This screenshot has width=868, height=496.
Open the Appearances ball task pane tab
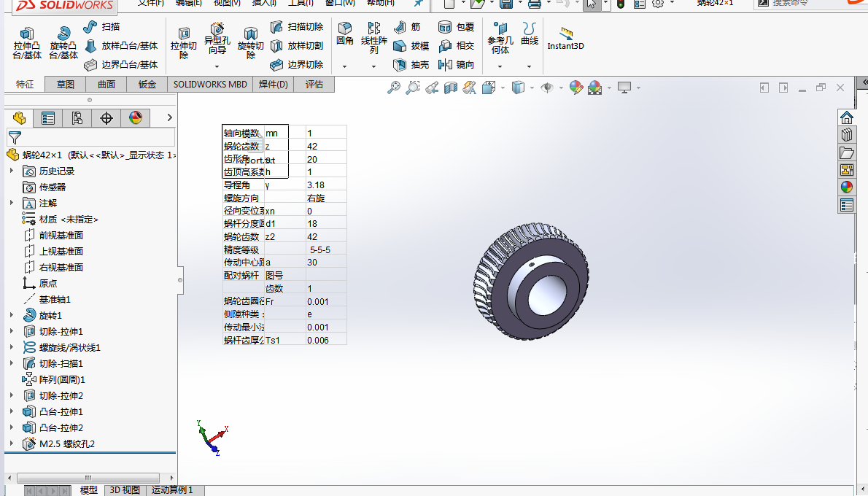click(846, 187)
